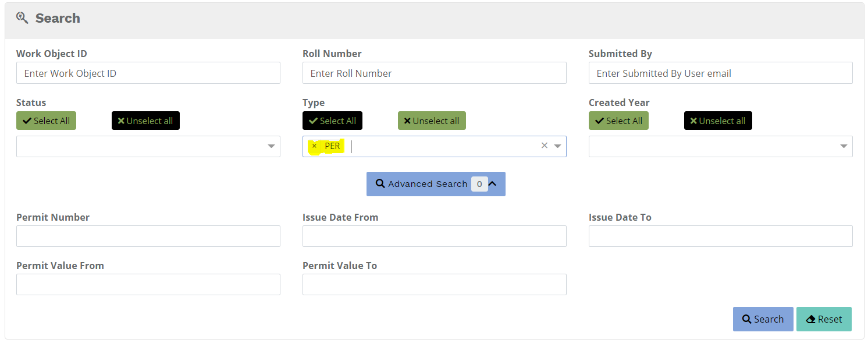Click Select All under Type
The image size is (868, 343).
pos(332,121)
